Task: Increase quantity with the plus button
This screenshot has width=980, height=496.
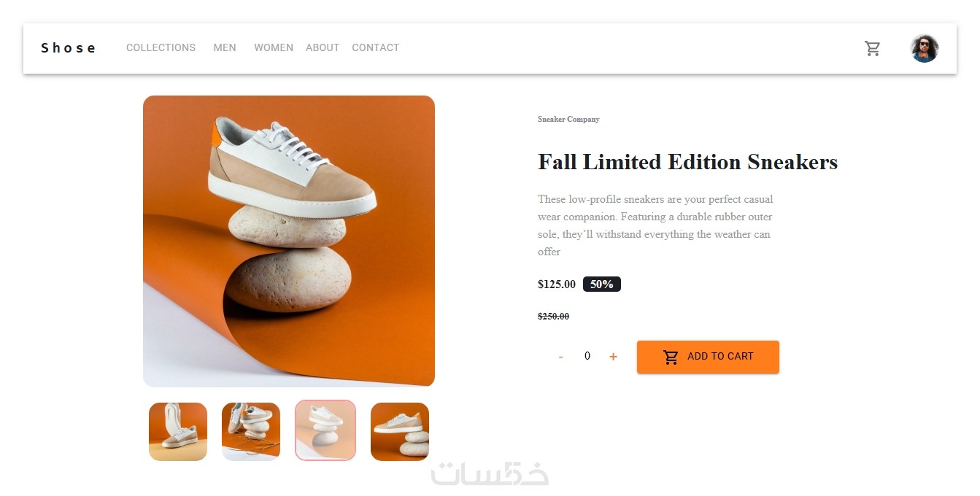Action: (x=613, y=357)
